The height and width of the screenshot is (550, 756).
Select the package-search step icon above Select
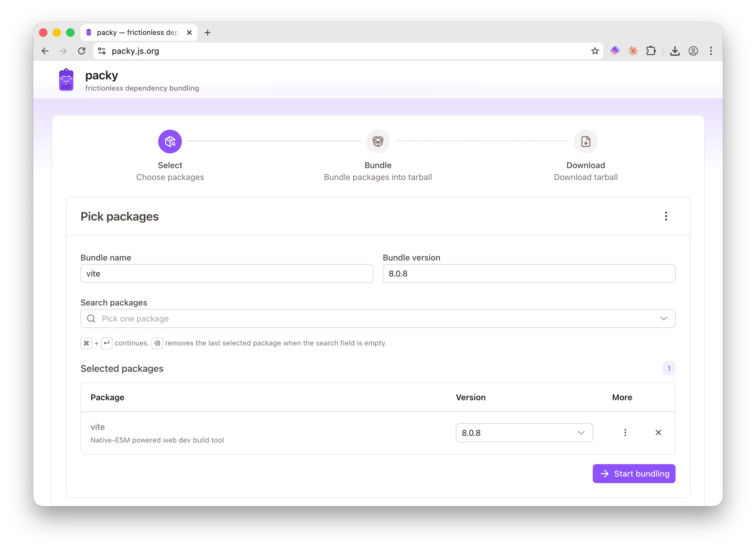coord(170,141)
